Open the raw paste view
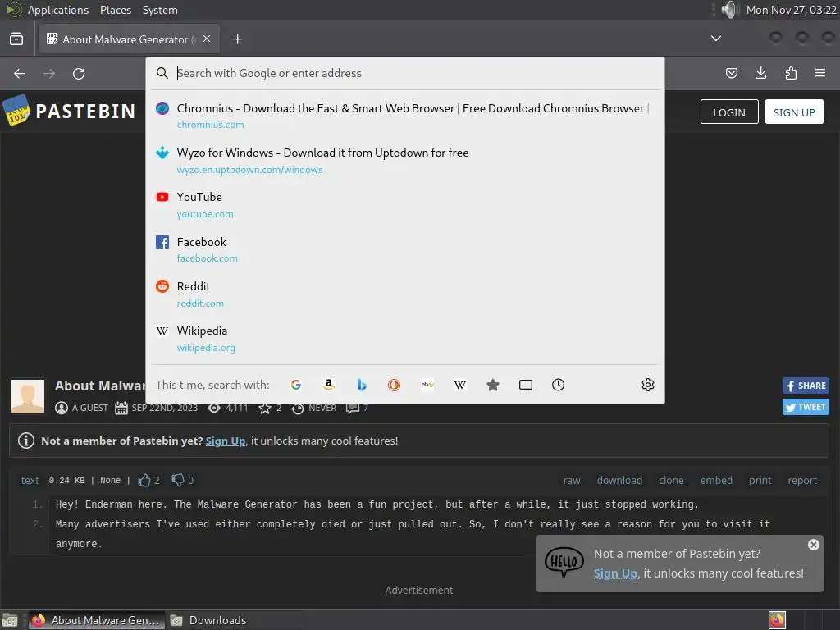 (572, 481)
